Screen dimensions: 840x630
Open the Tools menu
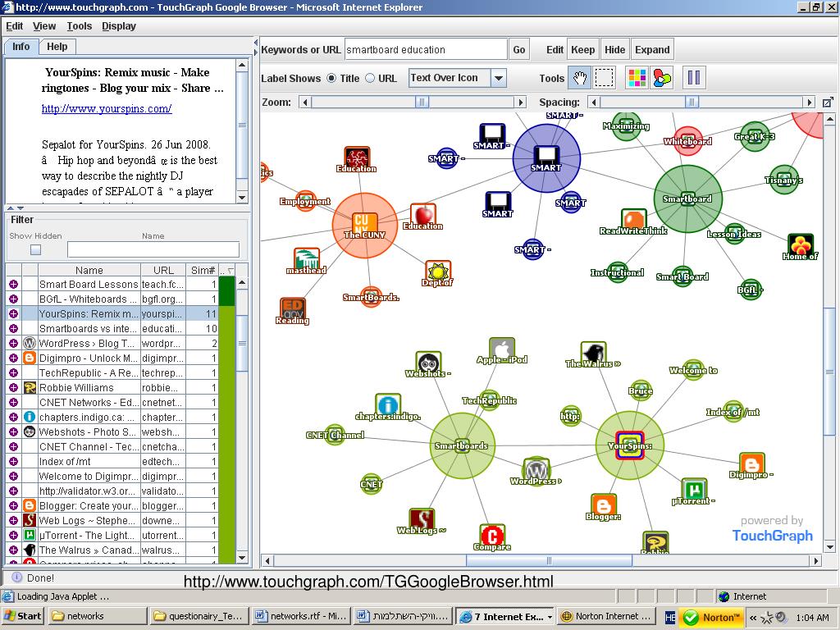pyautogui.click(x=80, y=25)
